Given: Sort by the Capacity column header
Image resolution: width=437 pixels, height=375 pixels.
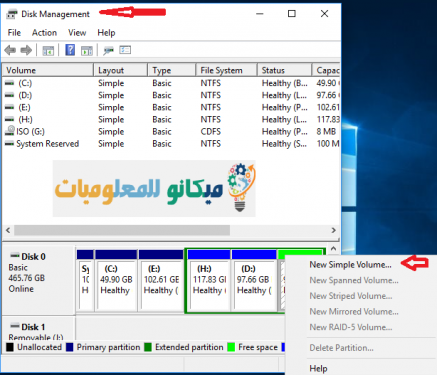Looking at the screenshot, I should (326, 70).
